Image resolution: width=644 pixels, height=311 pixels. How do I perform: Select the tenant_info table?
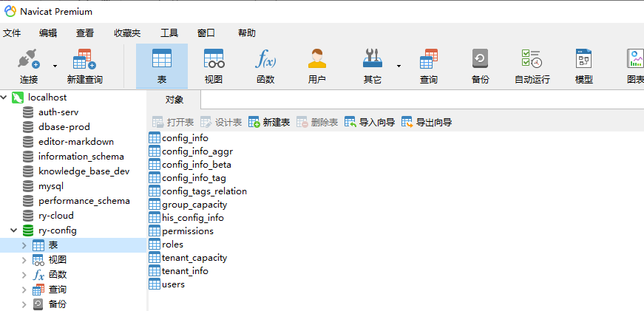click(x=185, y=271)
